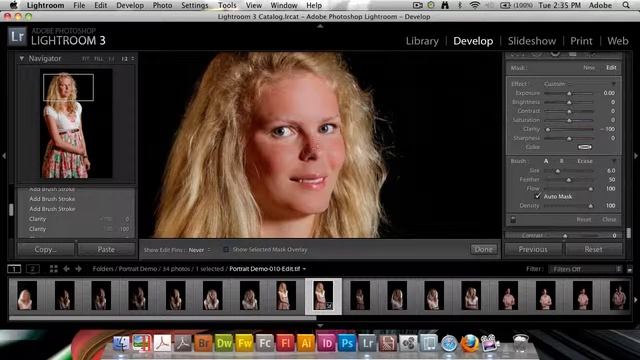This screenshot has height=360, width=640.
Task: Open the Settings menu
Action: point(194,5)
